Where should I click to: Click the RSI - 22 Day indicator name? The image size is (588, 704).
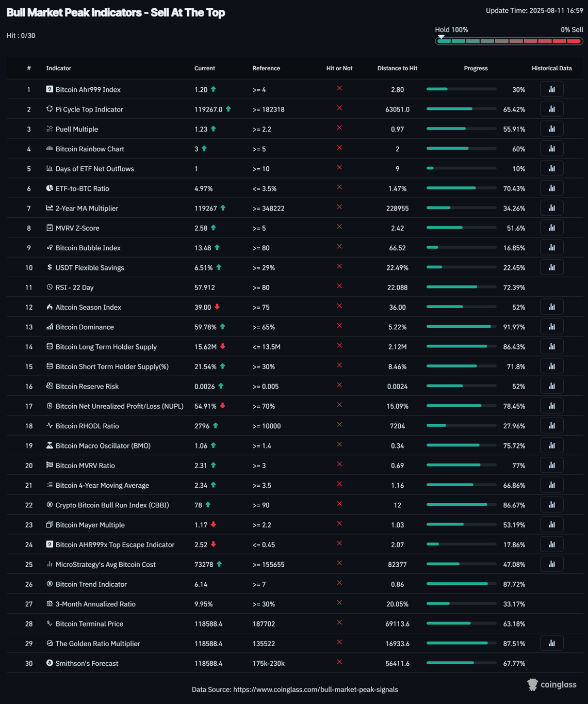pos(74,287)
